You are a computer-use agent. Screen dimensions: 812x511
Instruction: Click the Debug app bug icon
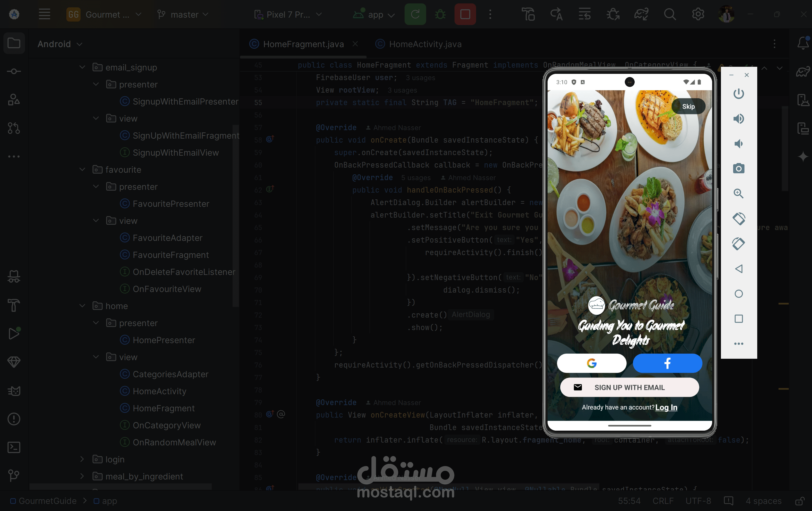click(440, 14)
